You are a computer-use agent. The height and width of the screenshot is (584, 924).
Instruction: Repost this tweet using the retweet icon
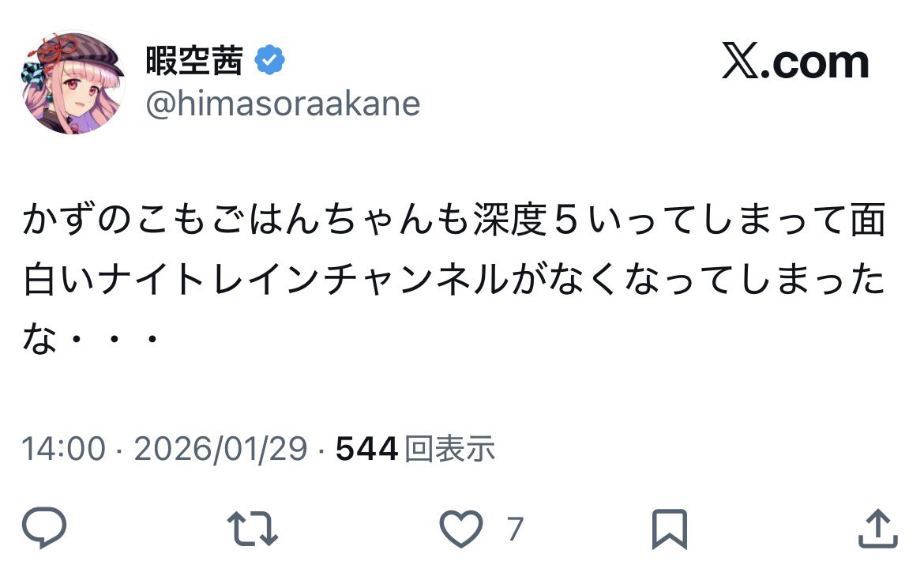pyautogui.click(x=252, y=528)
